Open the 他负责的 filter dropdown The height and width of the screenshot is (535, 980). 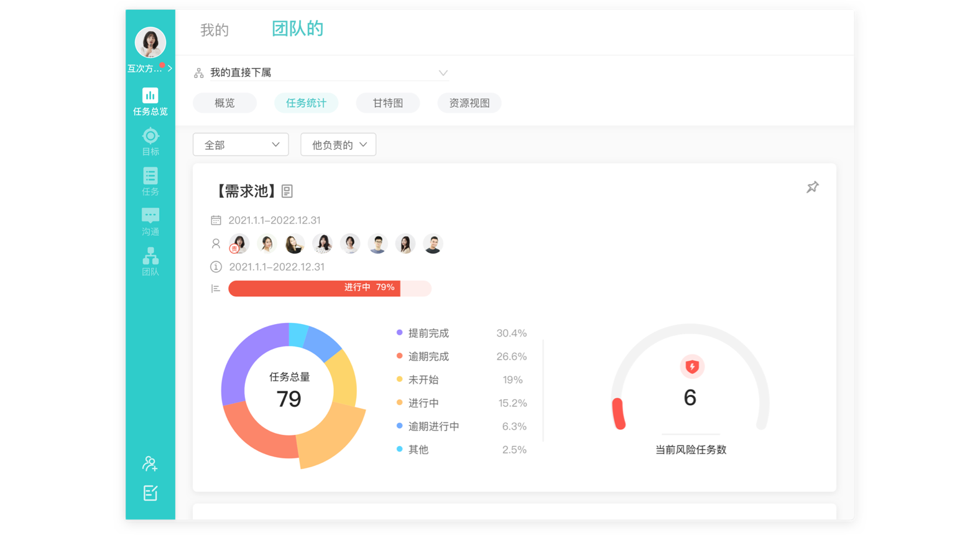pyautogui.click(x=338, y=144)
